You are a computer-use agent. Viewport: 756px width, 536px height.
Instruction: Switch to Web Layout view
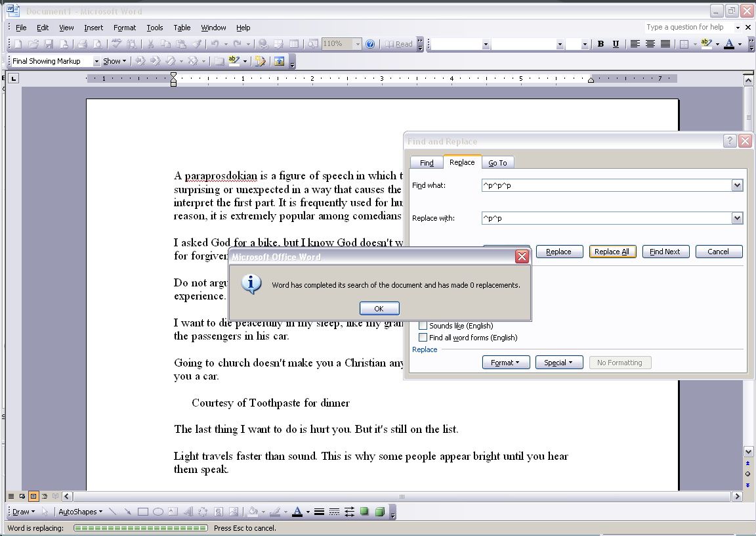(x=21, y=496)
